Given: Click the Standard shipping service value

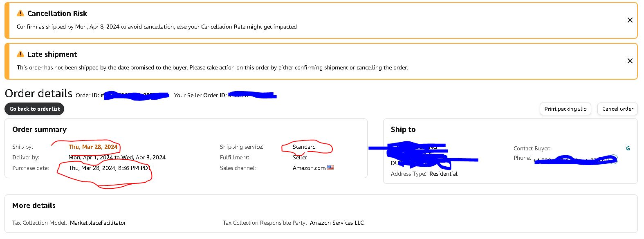Looking at the screenshot, I should click(x=304, y=147).
